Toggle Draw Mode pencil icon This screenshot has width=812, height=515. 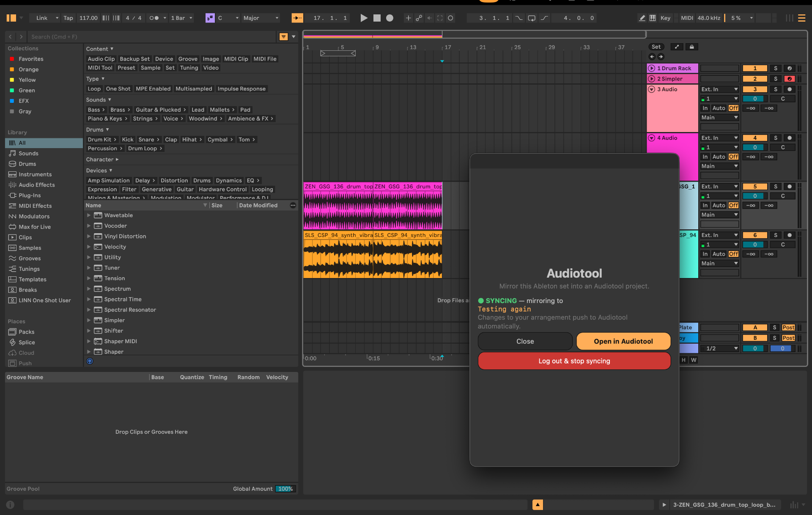642,18
